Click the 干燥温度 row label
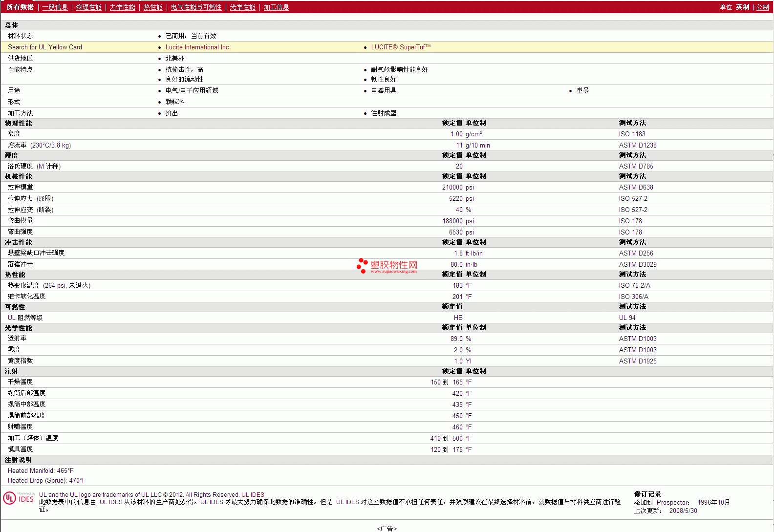Image resolution: width=774 pixels, height=532 pixels. point(20,382)
